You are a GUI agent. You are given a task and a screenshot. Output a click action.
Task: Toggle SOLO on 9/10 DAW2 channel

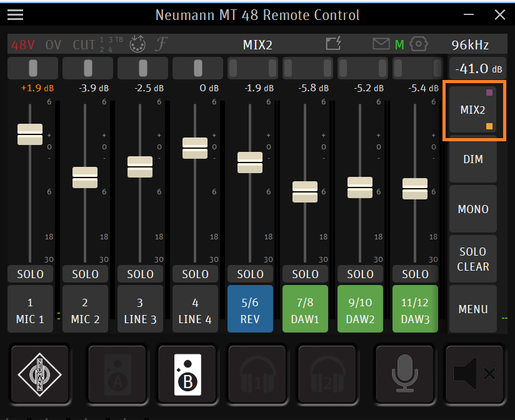[360, 274]
